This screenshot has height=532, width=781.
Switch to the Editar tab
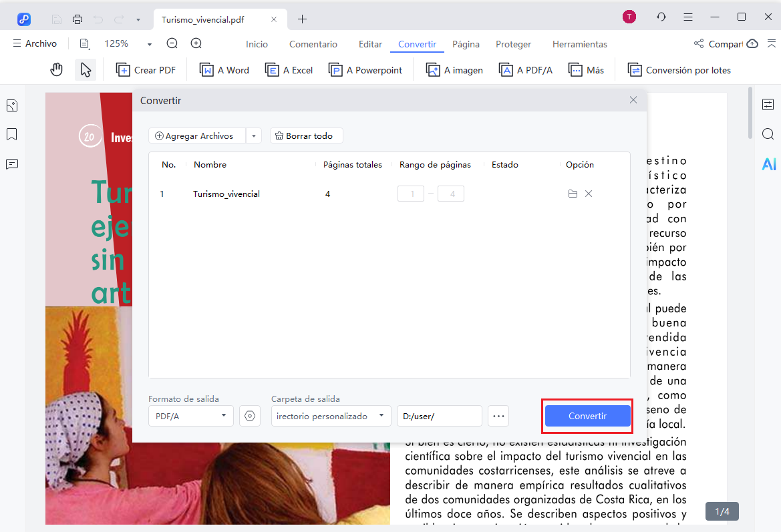(x=370, y=44)
